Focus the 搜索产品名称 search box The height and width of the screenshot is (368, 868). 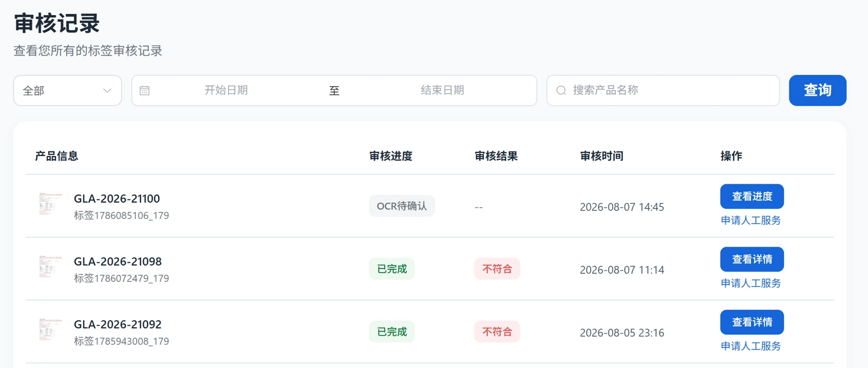pyautogui.click(x=663, y=91)
